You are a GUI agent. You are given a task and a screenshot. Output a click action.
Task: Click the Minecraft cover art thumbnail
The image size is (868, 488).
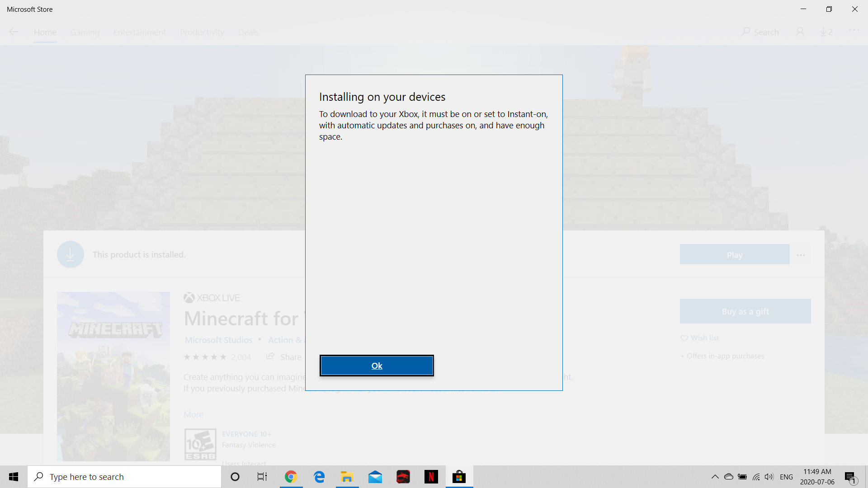pos(113,376)
